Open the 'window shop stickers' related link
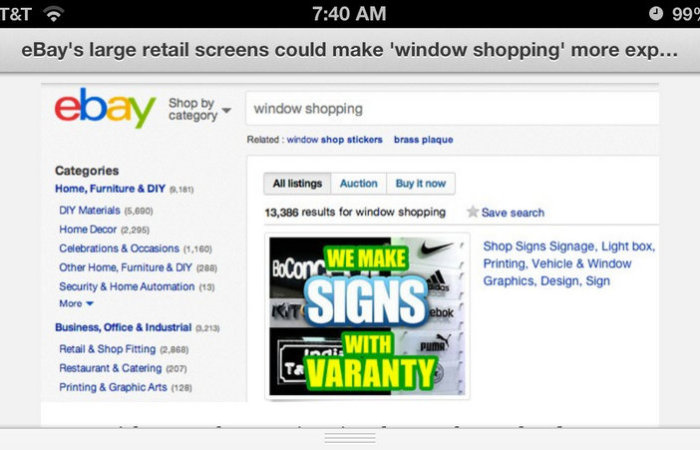The height and width of the screenshot is (450, 700). pos(334,140)
